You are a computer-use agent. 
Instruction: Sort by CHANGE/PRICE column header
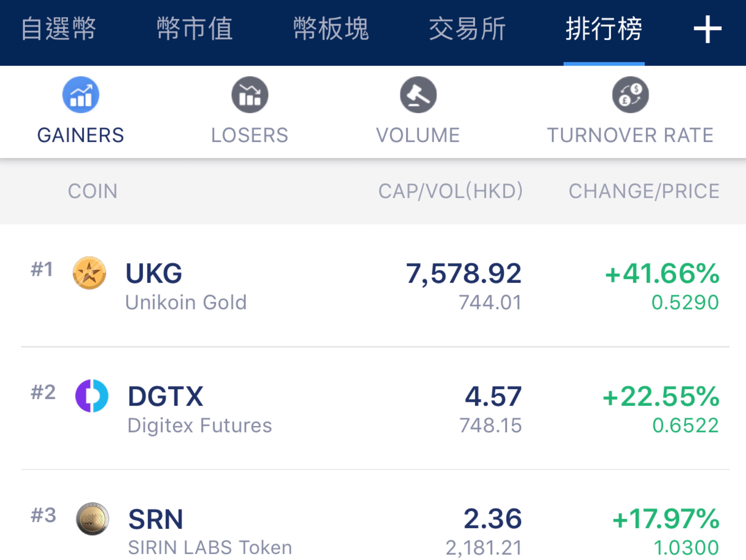[x=644, y=191]
